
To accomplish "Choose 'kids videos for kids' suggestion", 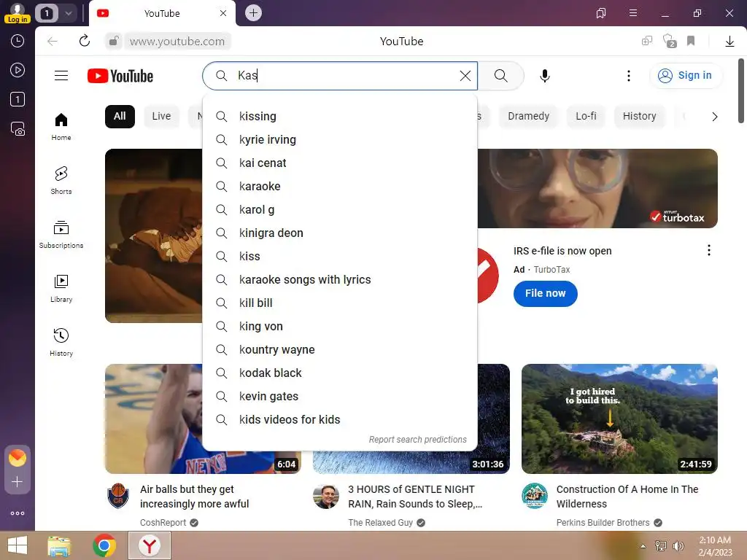I will click(340, 419).
